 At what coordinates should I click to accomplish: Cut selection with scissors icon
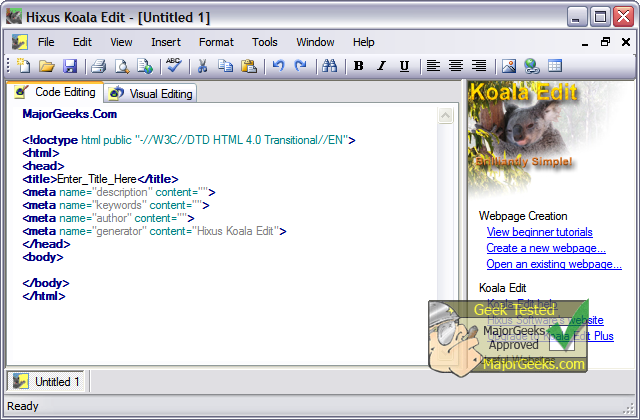coord(202,66)
